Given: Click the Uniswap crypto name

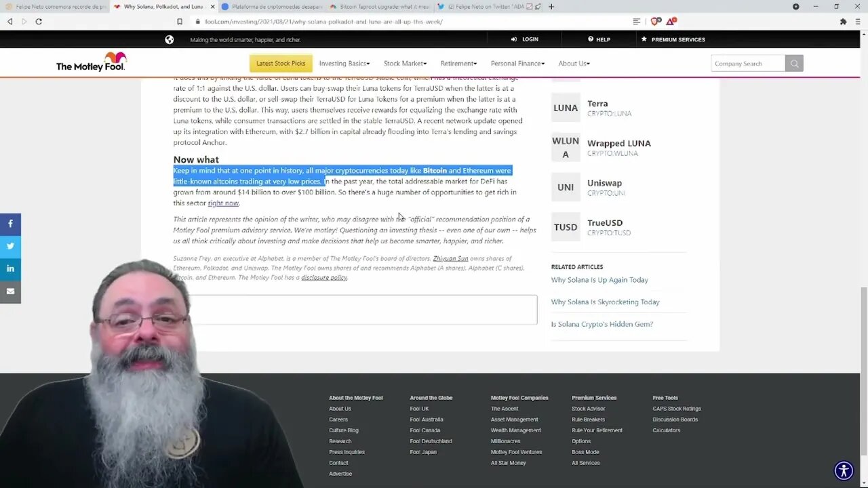Looking at the screenshot, I should pyautogui.click(x=604, y=183).
